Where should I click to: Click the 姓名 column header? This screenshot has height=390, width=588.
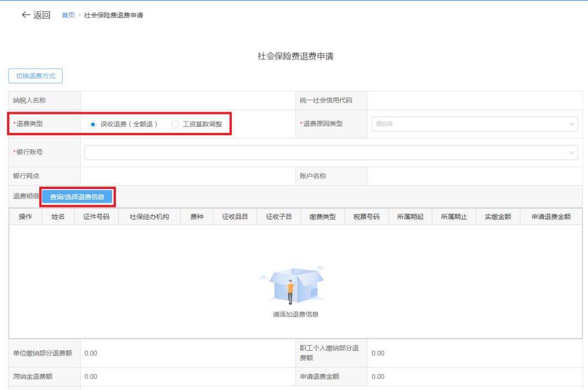pos(58,217)
